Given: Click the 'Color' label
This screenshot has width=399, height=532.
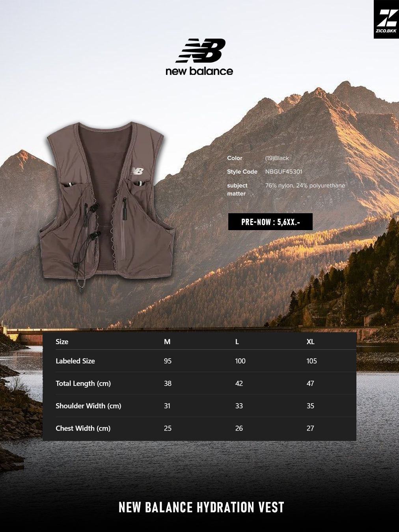Looking at the screenshot, I should pos(235,158).
